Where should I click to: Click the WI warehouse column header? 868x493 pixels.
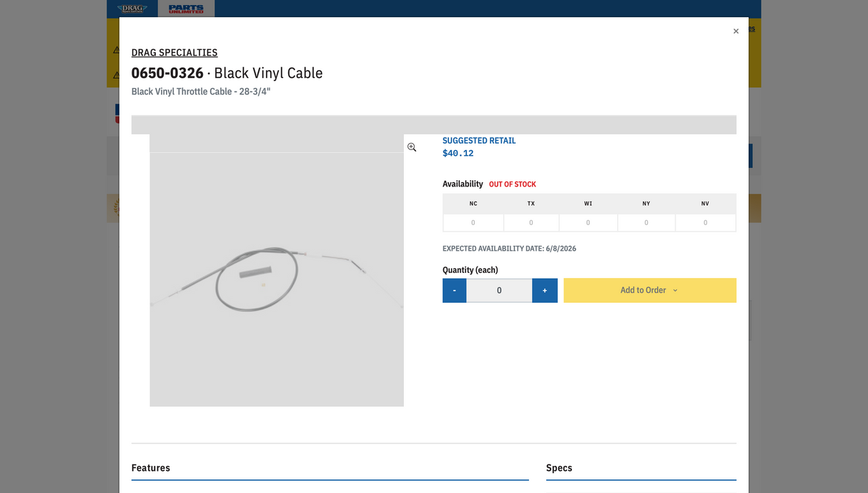click(x=588, y=204)
